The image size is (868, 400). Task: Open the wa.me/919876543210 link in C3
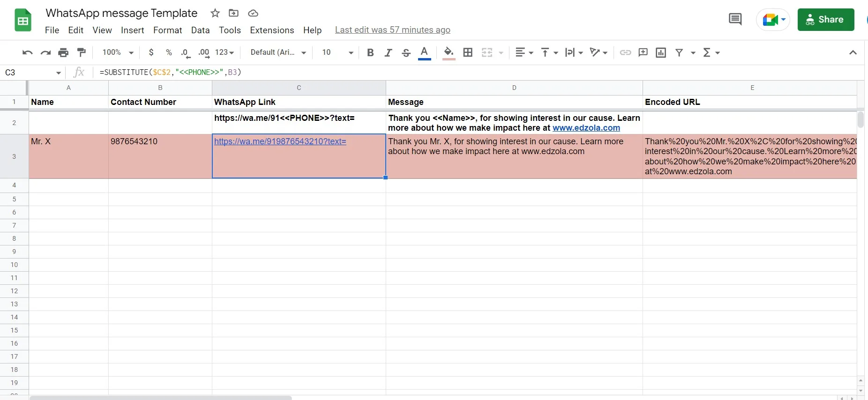pyautogui.click(x=280, y=141)
